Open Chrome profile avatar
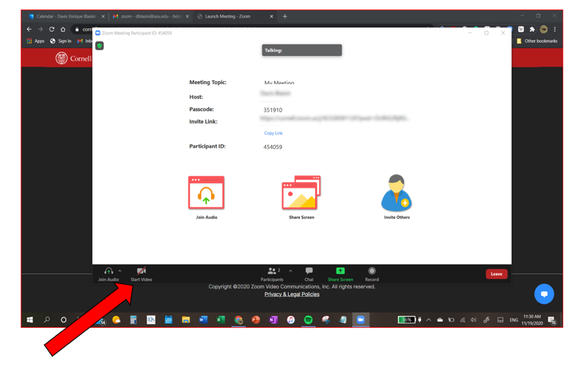This screenshot has width=588, height=365. pos(543,30)
